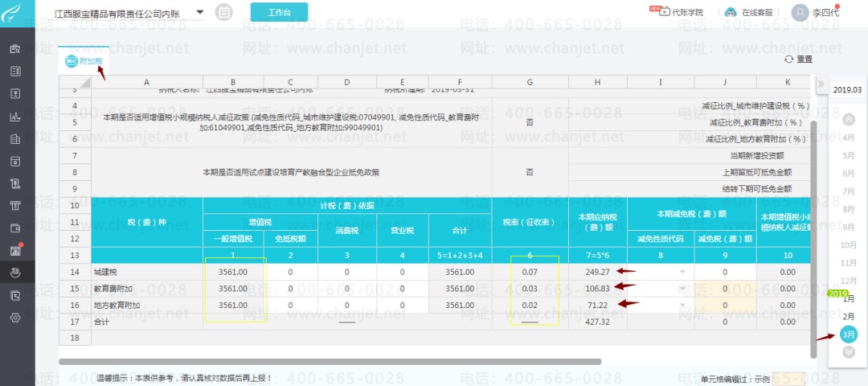Switch to the 附加税 tab
Screen dimensions: 868x386
click(84, 61)
